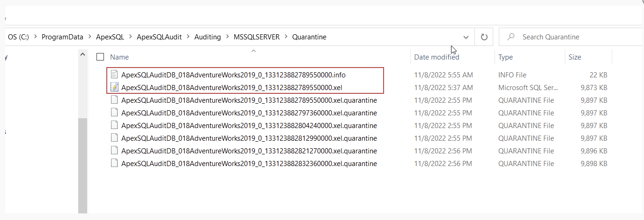Sort files by Name column
The width and height of the screenshot is (644, 220).
pos(119,57)
